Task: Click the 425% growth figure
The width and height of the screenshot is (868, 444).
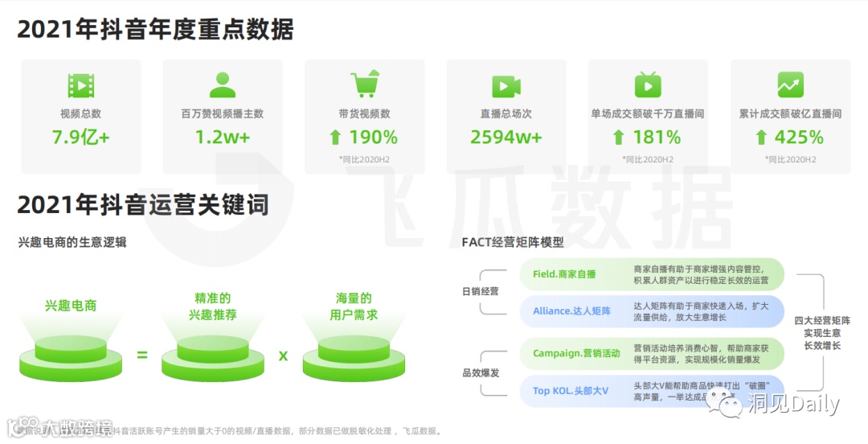Action: (799, 137)
